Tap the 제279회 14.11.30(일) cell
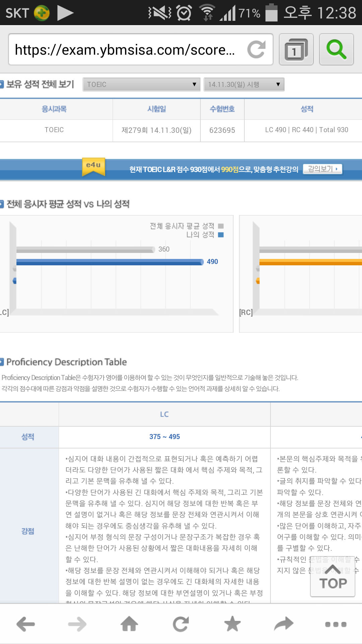 (157, 130)
